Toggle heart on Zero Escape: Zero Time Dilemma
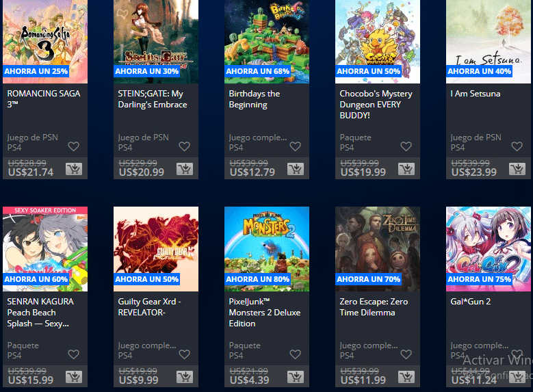 (x=406, y=354)
